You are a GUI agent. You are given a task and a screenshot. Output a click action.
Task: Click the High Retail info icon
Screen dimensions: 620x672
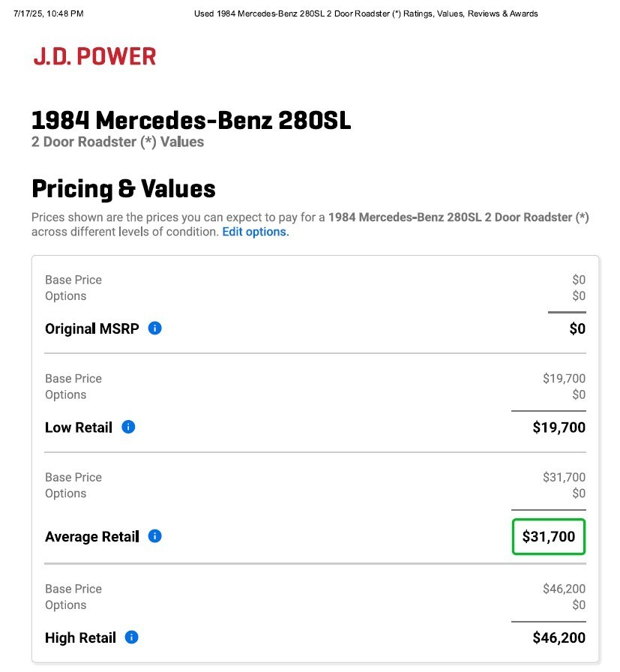131,637
